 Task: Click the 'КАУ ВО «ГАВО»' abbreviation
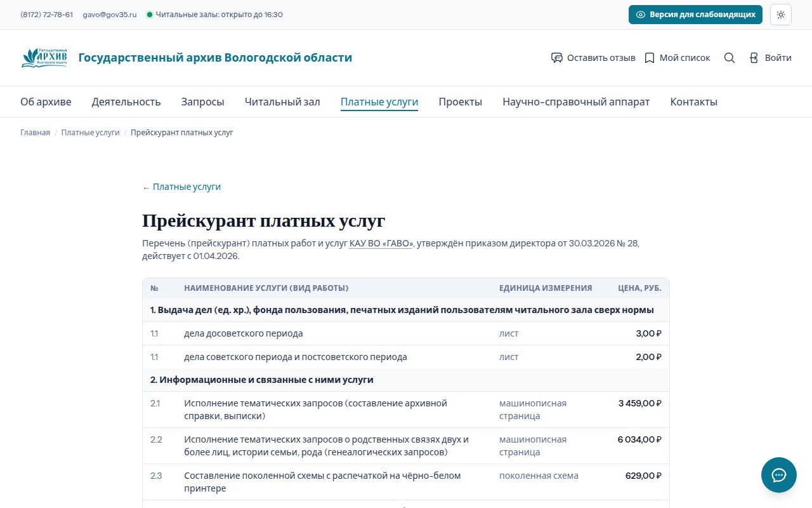(x=381, y=243)
